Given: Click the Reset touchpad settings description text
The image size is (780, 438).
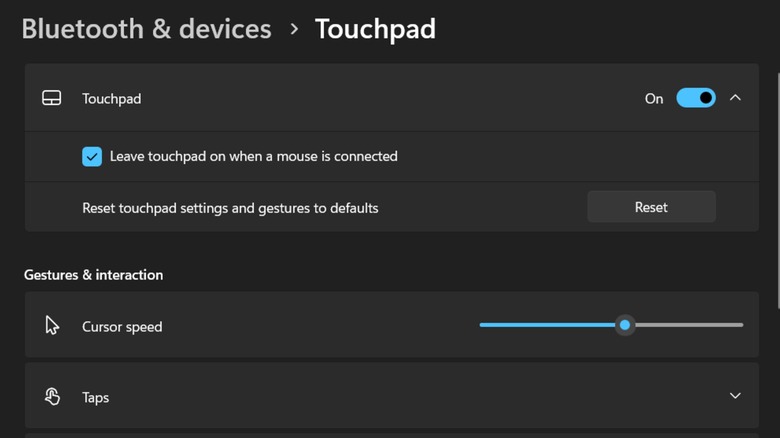Looking at the screenshot, I should tap(230, 208).
